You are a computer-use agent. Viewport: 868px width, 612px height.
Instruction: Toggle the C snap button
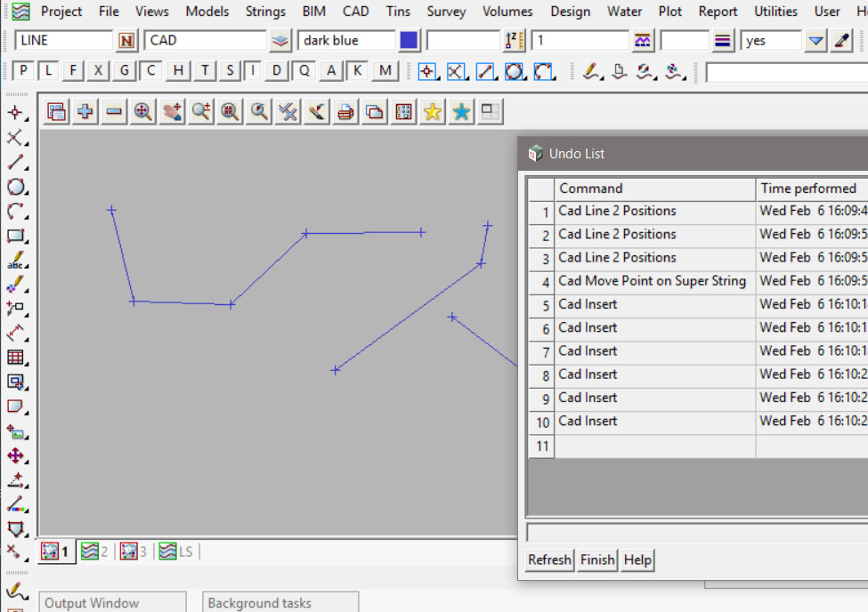(150, 71)
